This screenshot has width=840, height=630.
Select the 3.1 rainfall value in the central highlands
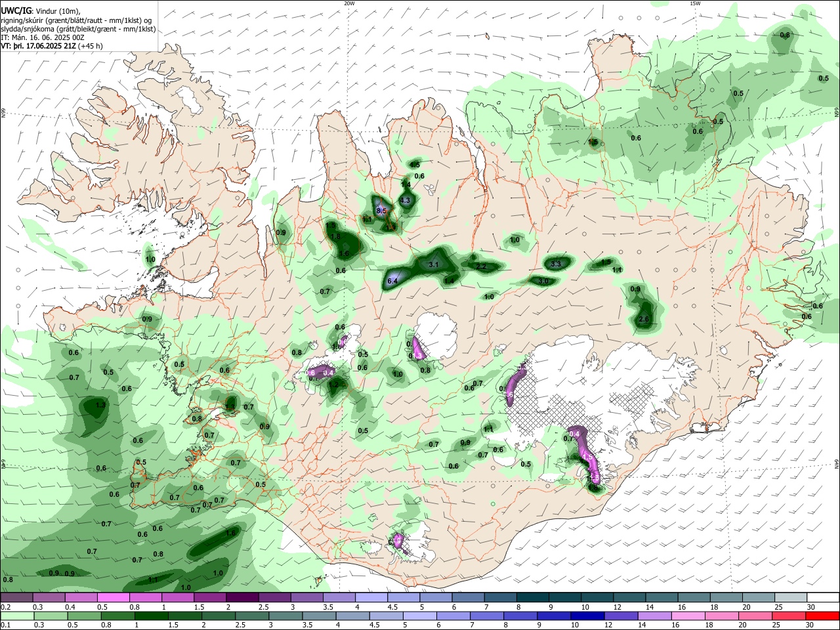[433, 264]
